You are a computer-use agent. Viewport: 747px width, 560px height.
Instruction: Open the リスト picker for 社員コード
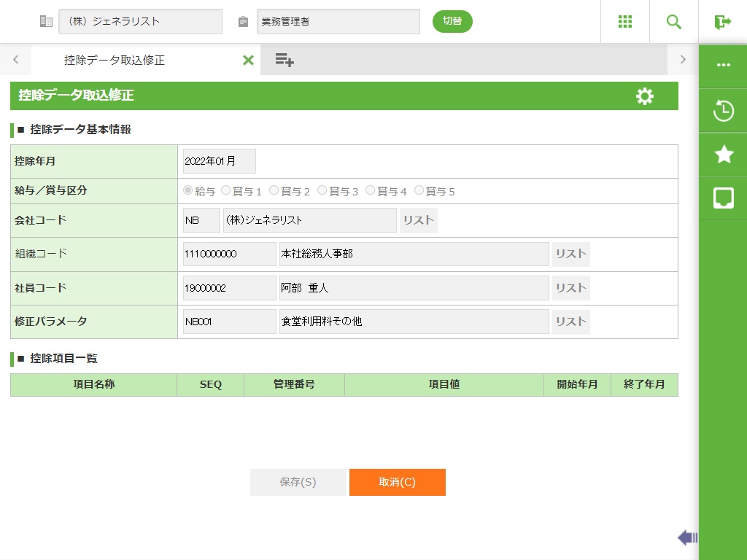pos(570,288)
